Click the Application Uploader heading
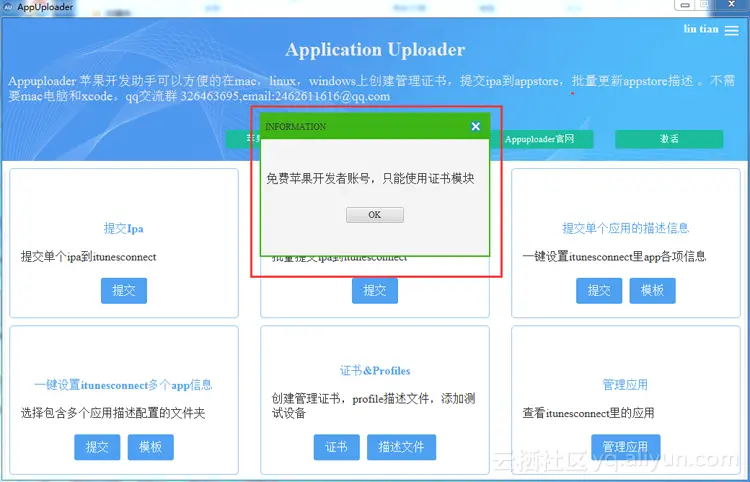Image resolution: width=750 pixels, height=482 pixels. tap(375, 50)
